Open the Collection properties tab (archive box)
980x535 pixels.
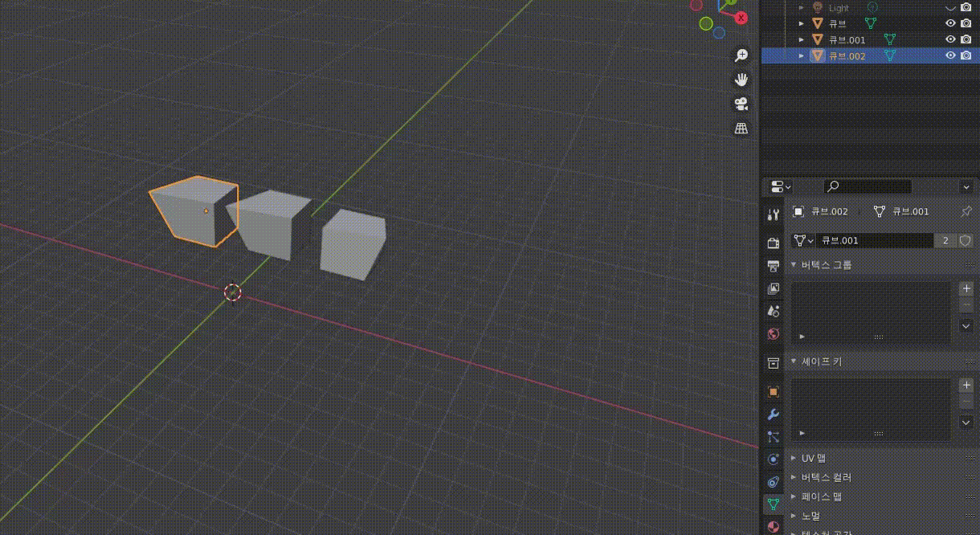(x=774, y=363)
